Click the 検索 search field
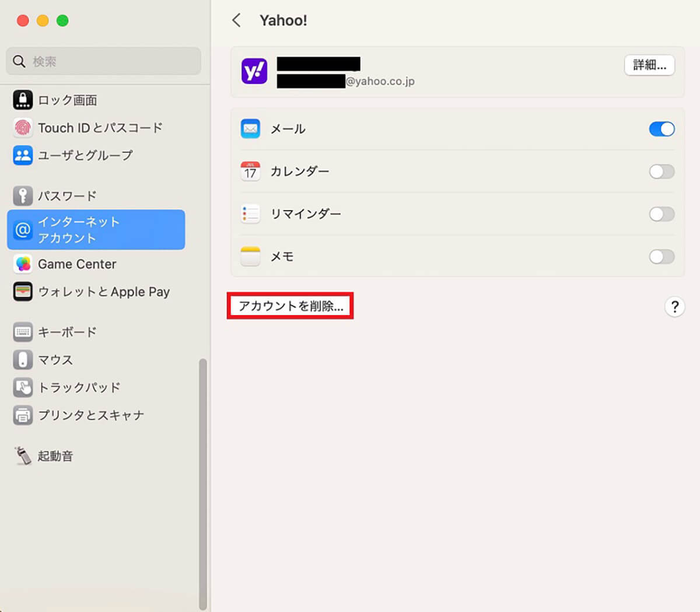The image size is (700, 612). [x=103, y=61]
